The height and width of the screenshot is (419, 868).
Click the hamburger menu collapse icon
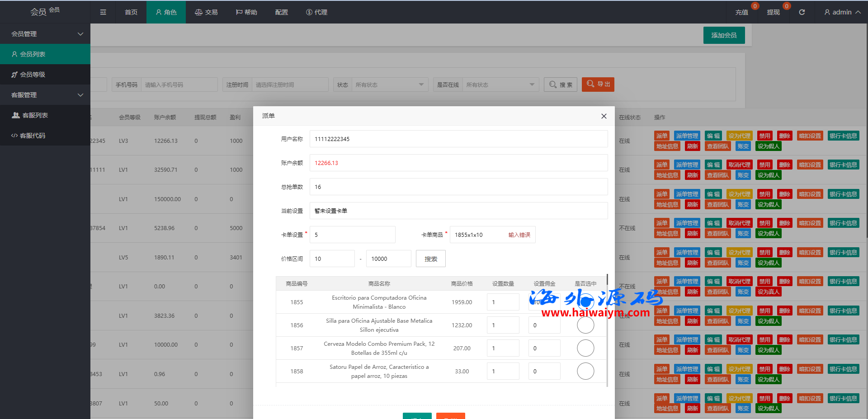coord(103,12)
